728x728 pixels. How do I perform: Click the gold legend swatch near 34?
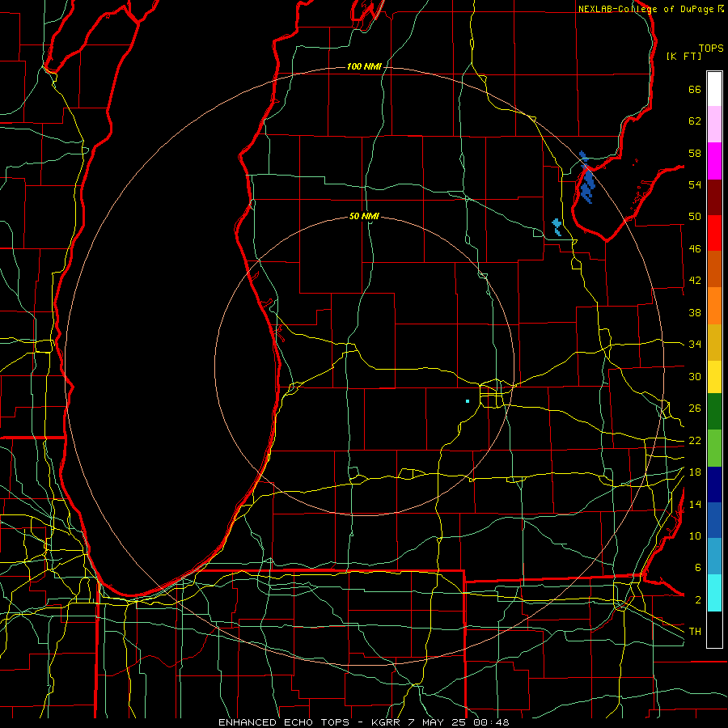(714, 342)
